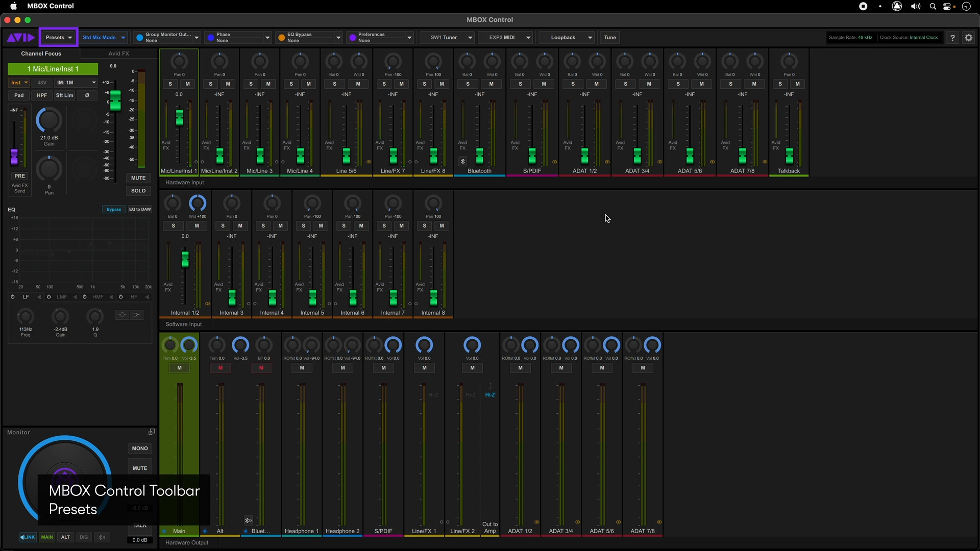Select the shelf EQ shape icon
The height and width of the screenshot is (551, 980).
136,315
